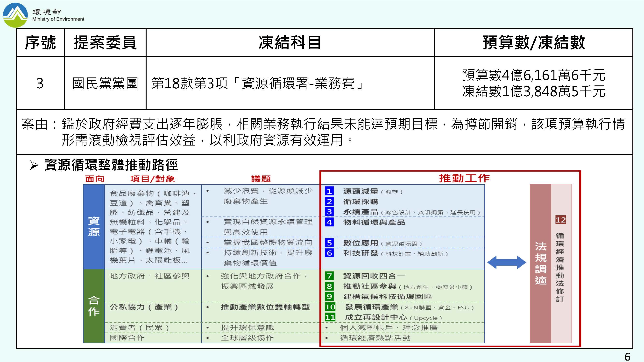Select the 議題 column heading
Viewport: 644px width, 362px height.
(261, 179)
